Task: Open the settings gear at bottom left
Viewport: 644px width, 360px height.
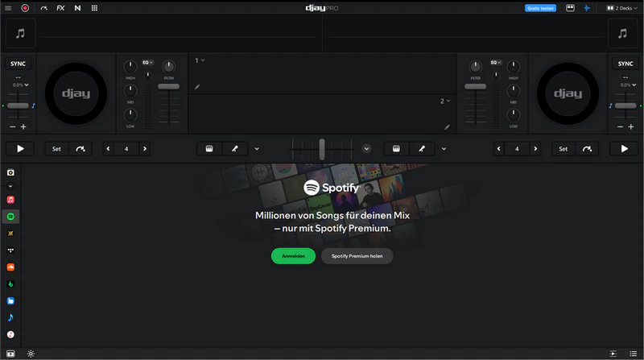Action: click(x=31, y=353)
